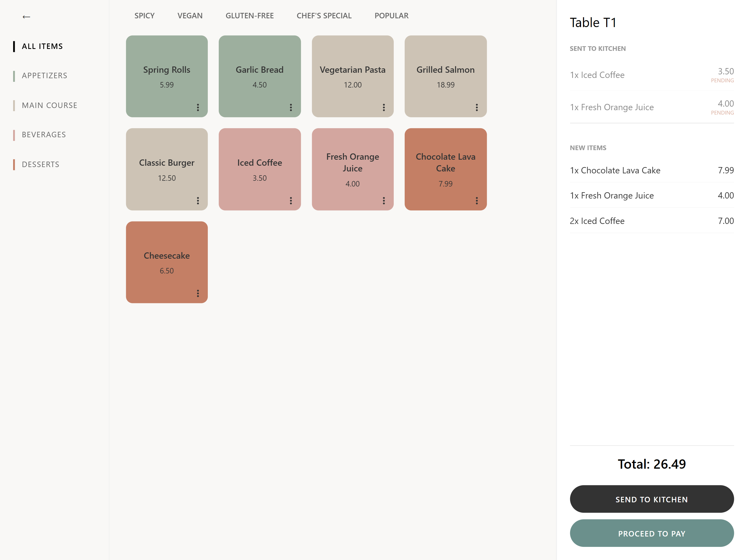Open Classic Burger three-dot options menu
747x560 pixels.
tap(198, 201)
